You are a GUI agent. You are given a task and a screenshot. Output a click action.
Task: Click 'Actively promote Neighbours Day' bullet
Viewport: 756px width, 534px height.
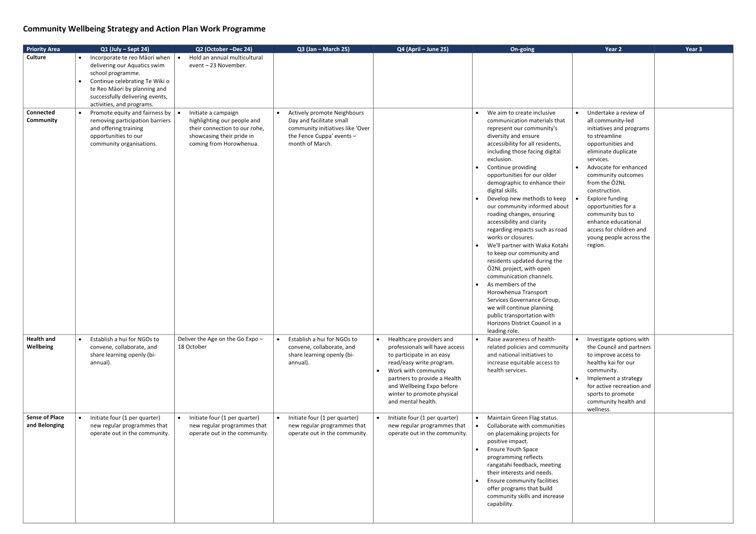pyautogui.click(x=329, y=128)
